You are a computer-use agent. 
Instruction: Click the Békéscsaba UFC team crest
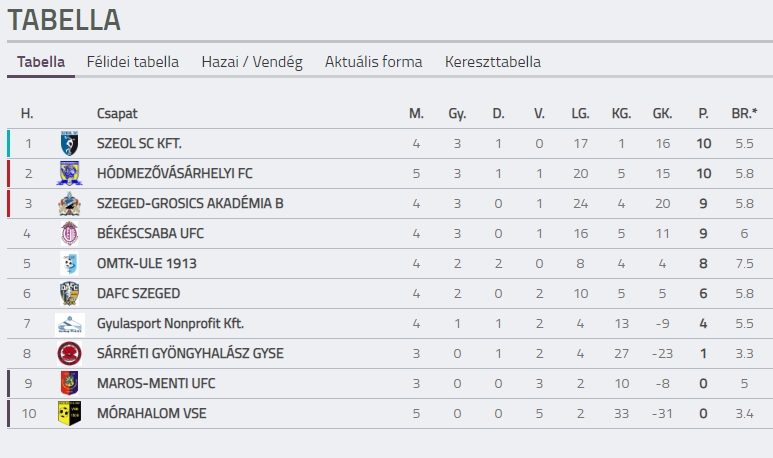68,233
